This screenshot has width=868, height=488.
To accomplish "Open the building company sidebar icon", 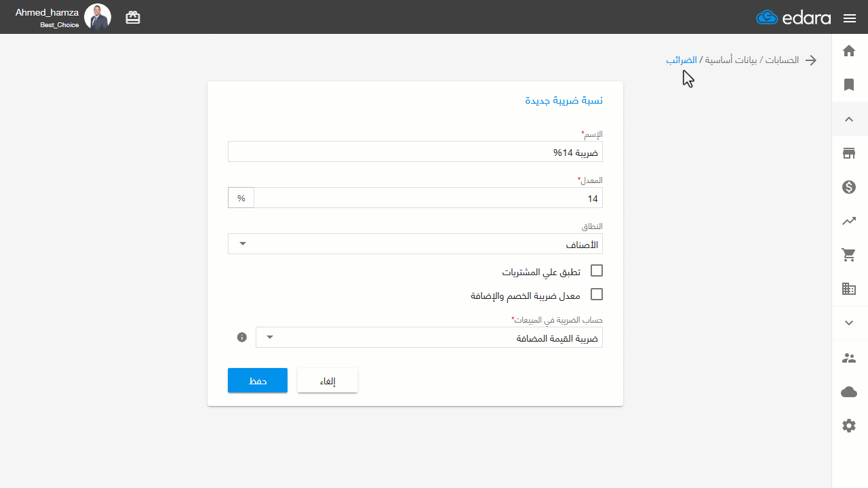I will 849,289.
